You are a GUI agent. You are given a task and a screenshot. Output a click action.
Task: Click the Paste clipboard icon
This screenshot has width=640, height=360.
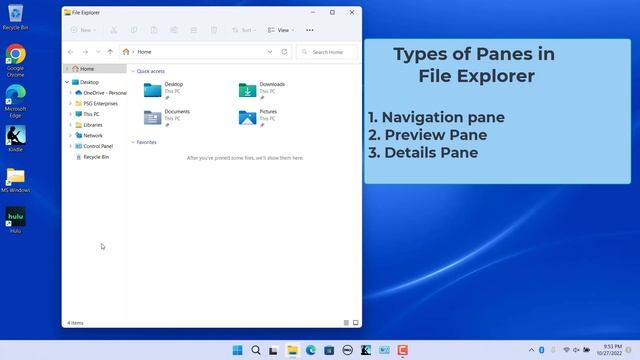pos(154,30)
